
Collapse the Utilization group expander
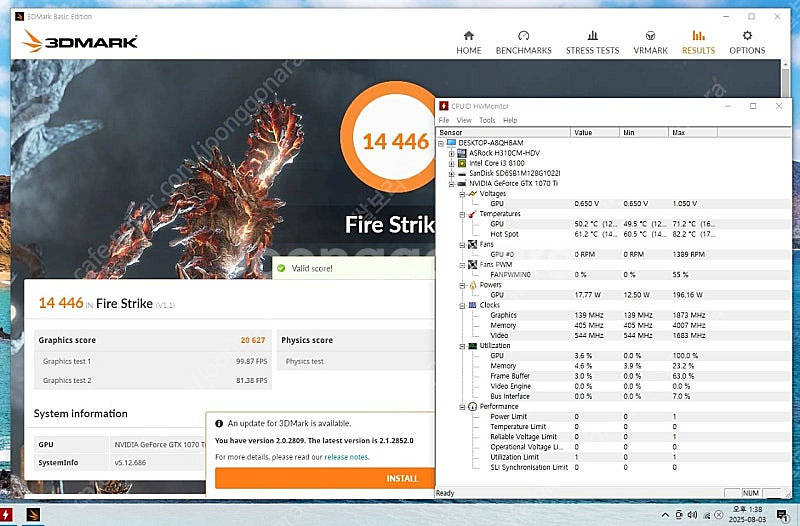pos(462,346)
